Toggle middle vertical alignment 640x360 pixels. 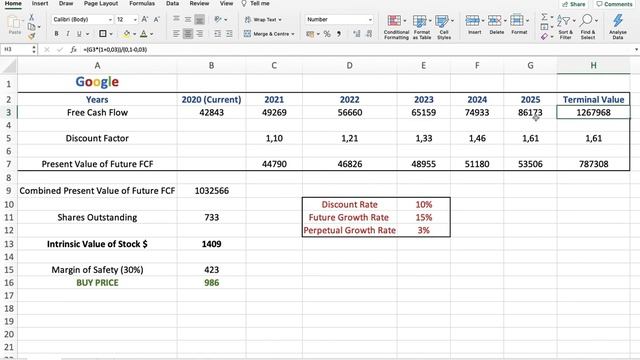(188, 19)
